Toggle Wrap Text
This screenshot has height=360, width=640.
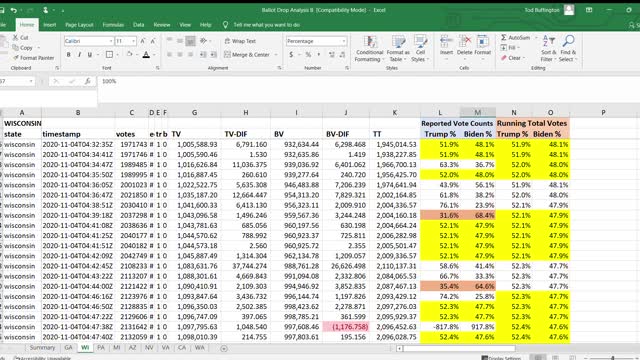click(x=240, y=41)
